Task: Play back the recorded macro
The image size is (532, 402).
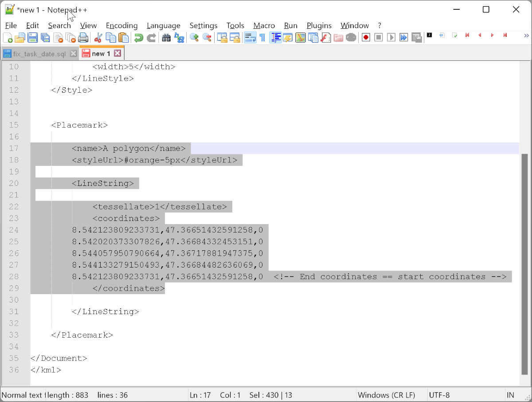Action: 391,38
